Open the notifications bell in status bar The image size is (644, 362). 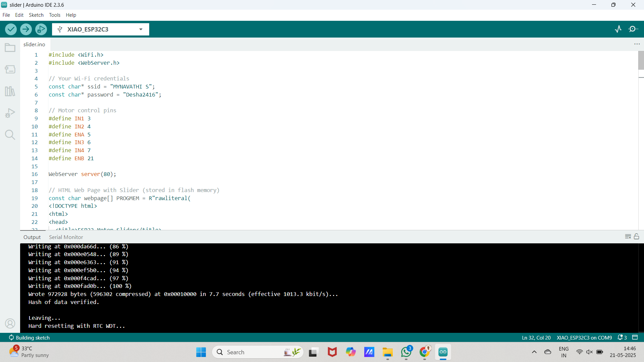(622, 338)
